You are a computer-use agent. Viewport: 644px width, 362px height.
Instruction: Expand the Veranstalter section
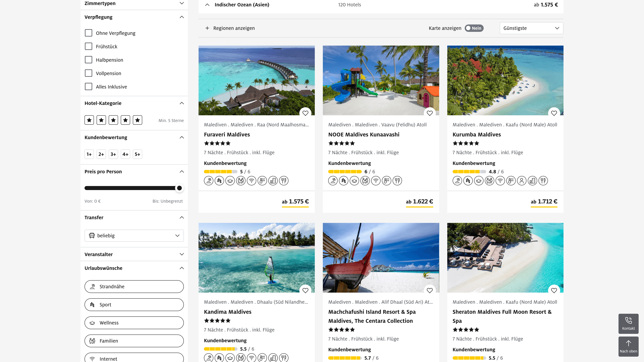click(x=134, y=254)
